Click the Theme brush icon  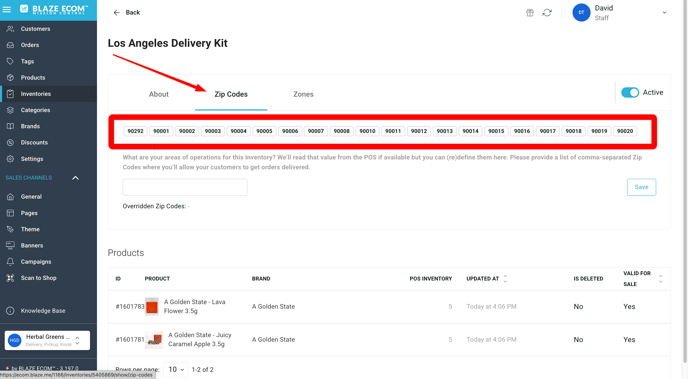click(x=10, y=229)
